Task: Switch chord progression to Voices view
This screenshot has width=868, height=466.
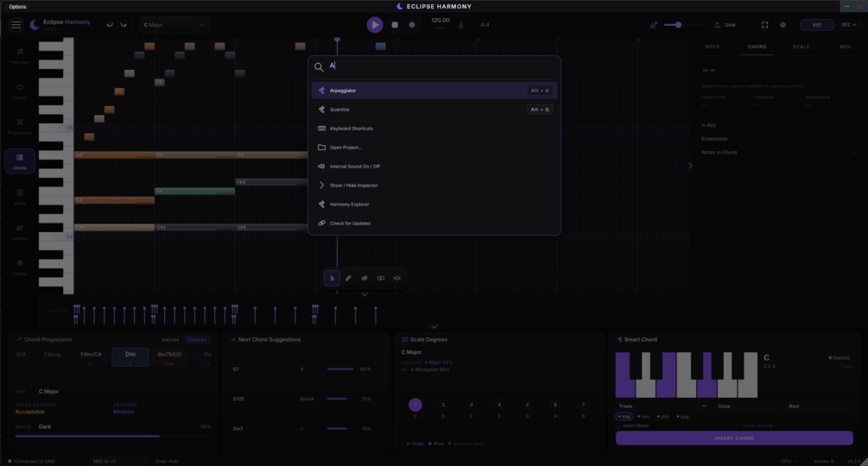Action: pos(170,340)
